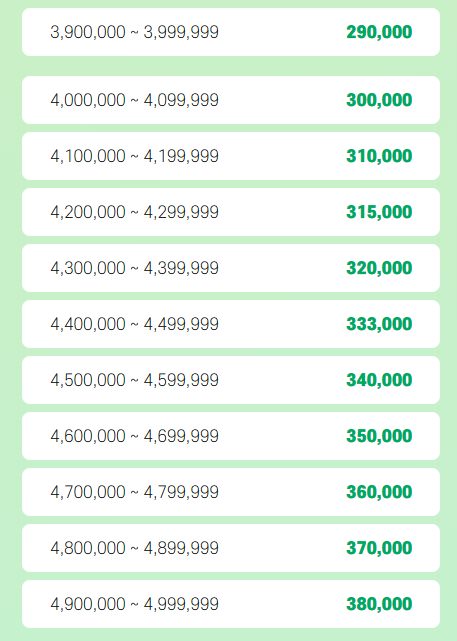Select the 4,400,000 ~ 4,499,999 row
The width and height of the screenshot is (457, 641).
231,324
